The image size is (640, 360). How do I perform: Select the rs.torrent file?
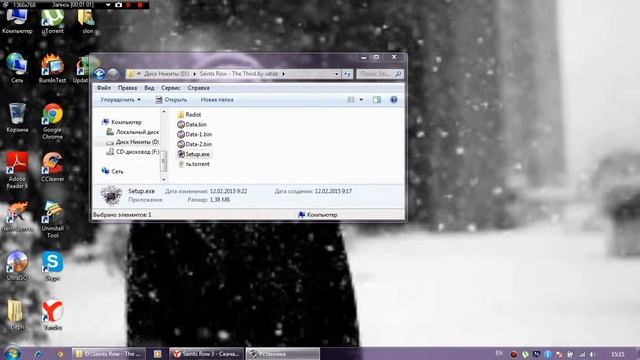194,164
